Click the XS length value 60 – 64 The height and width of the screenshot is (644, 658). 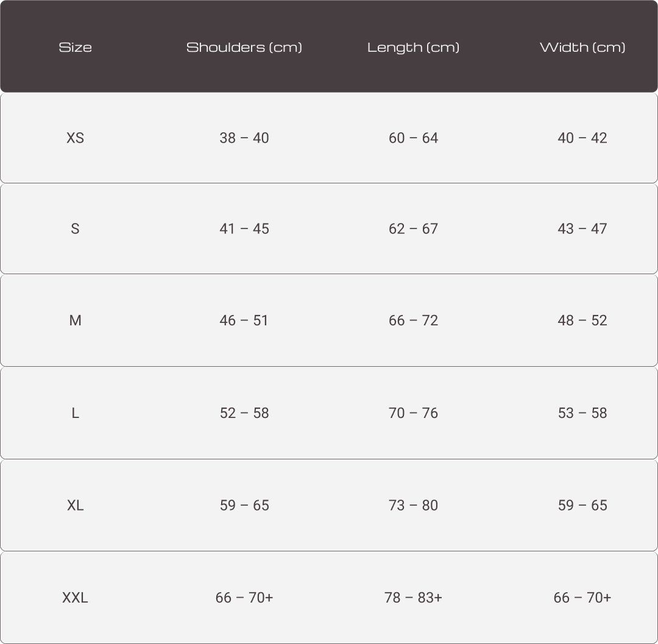413,138
